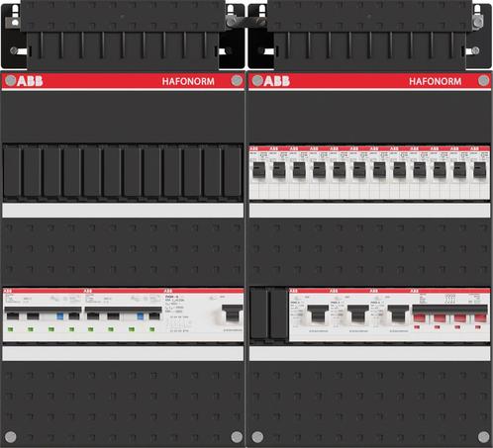
Task: Push the blue test button on the first RCD group
Action: [x=59, y=316]
